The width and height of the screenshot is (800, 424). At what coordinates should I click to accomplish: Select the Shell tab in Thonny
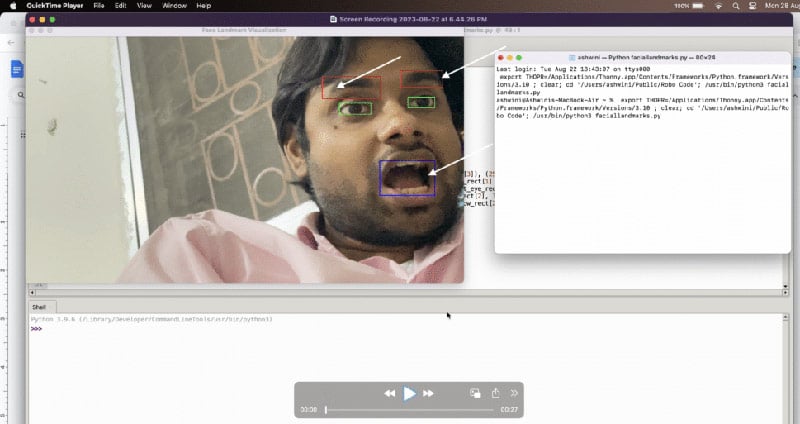[x=40, y=307]
